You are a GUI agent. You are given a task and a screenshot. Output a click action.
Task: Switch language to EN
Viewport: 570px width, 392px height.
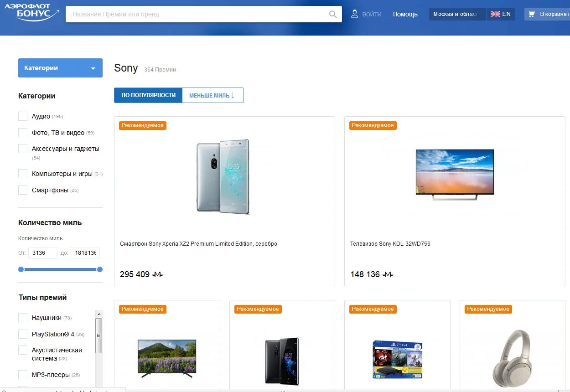(501, 14)
